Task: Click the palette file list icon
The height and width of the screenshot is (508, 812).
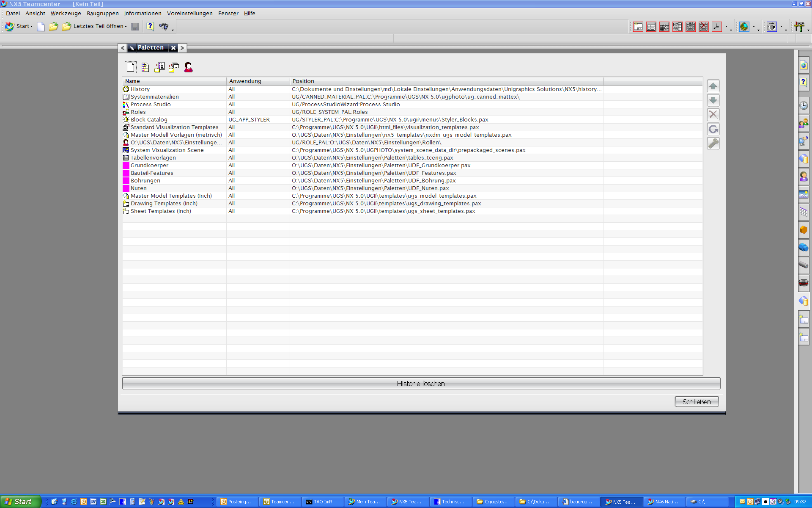Action: tap(145, 67)
